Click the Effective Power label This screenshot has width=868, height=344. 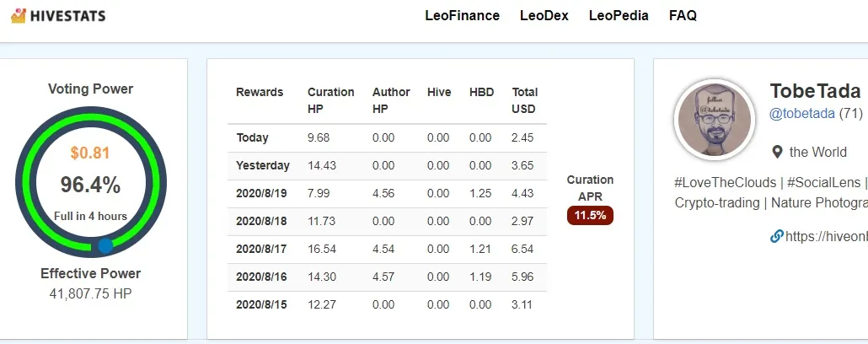coord(91,273)
